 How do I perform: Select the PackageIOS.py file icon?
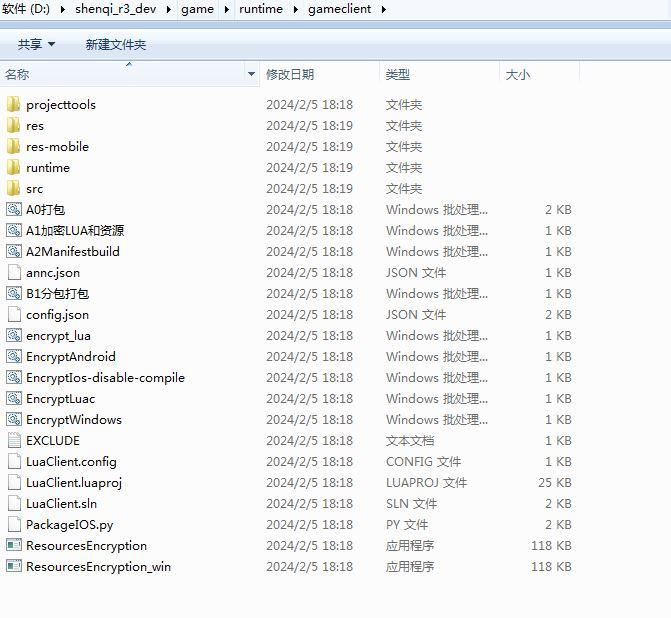(x=13, y=524)
